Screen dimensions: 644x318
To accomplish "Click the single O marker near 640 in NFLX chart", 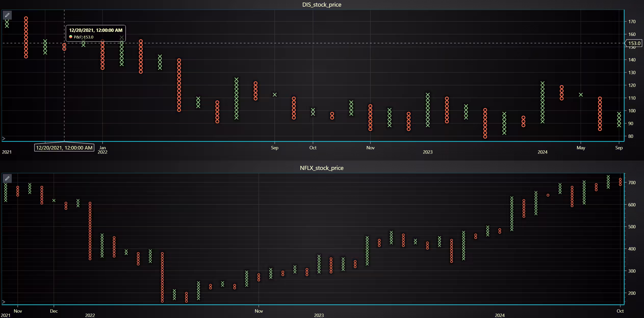I will (x=548, y=195).
